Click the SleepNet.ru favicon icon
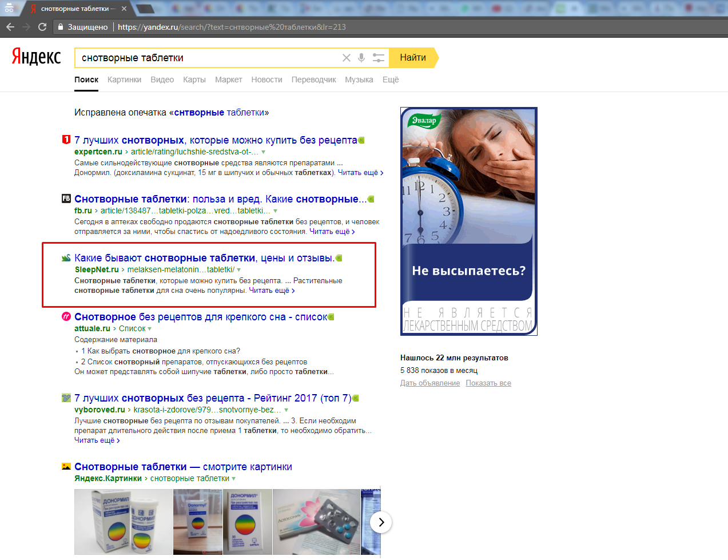Screen dimensions: 728x560 66,257
